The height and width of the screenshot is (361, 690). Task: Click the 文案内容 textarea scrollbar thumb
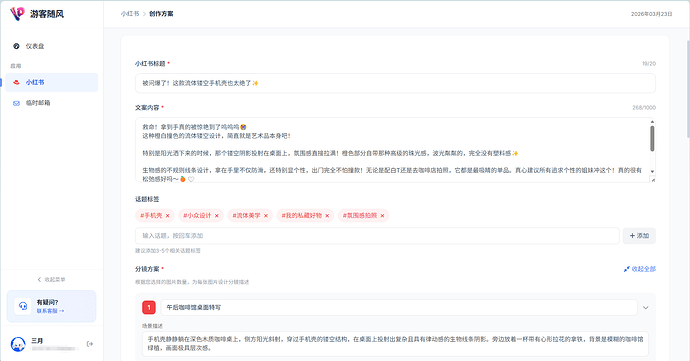(x=652, y=139)
